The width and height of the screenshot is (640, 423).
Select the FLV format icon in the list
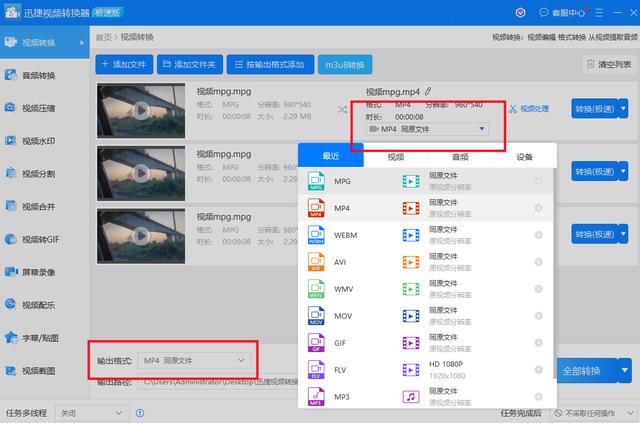tap(316, 370)
